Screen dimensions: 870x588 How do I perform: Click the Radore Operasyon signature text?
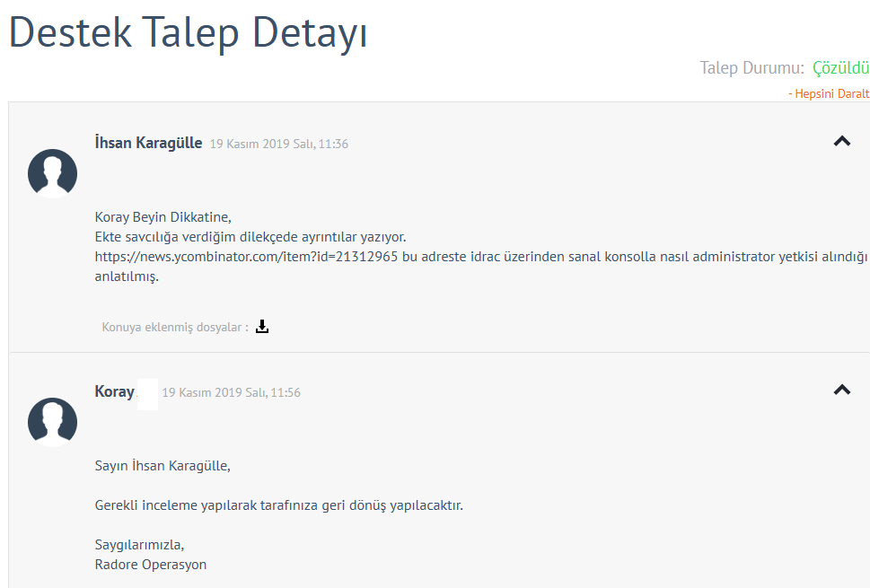pos(150,565)
